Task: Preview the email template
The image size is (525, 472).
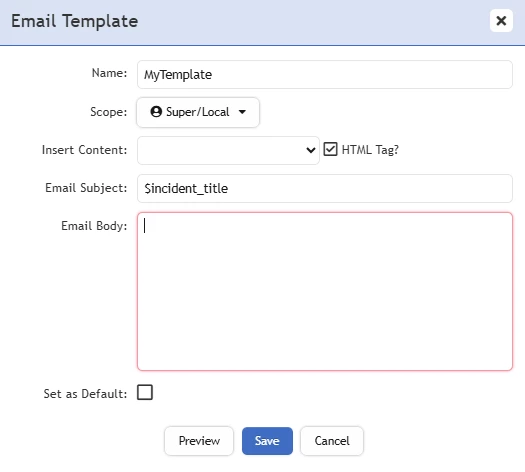Action: click(x=199, y=441)
